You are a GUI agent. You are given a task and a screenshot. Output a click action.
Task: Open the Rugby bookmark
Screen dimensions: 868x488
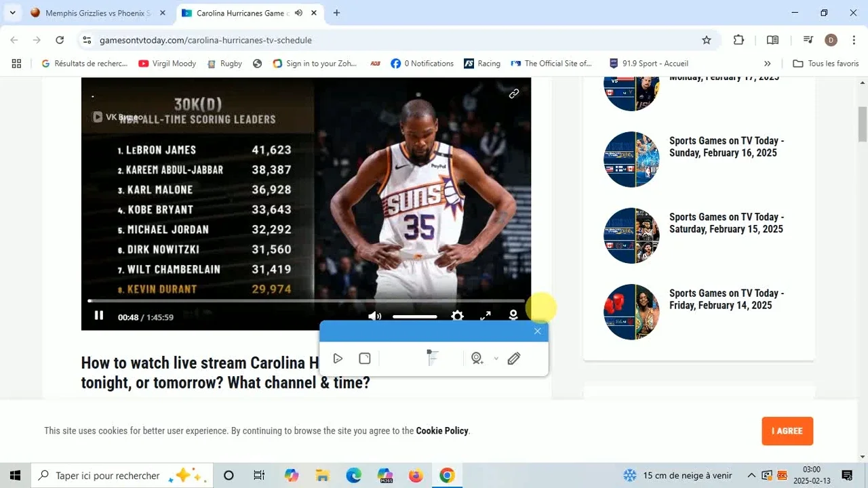click(224, 64)
